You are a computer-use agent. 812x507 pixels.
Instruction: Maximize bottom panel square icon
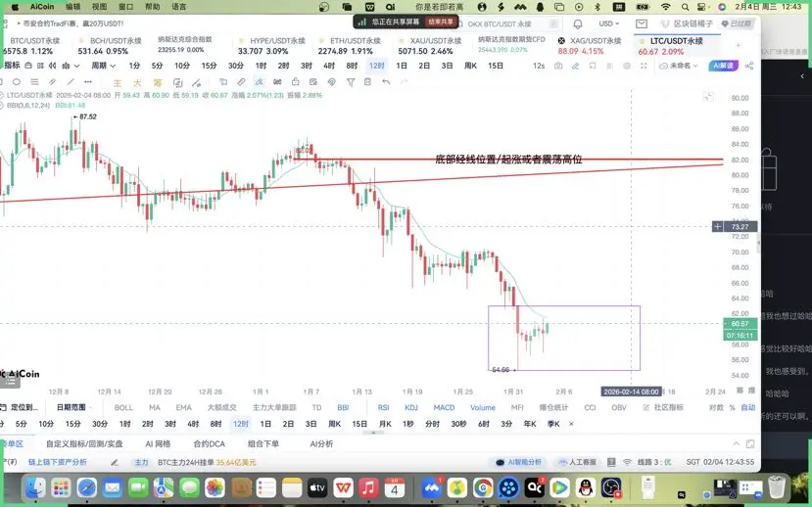[x=750, y=444]
